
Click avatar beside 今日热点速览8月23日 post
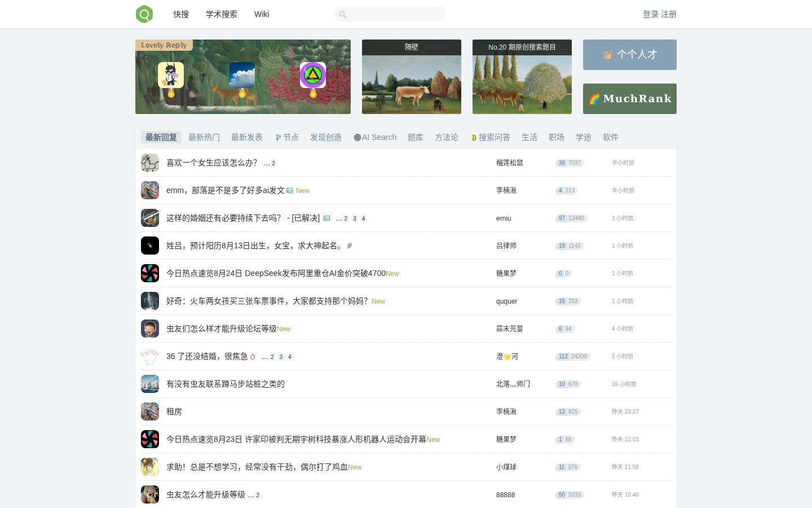click(x=150, y=439)
